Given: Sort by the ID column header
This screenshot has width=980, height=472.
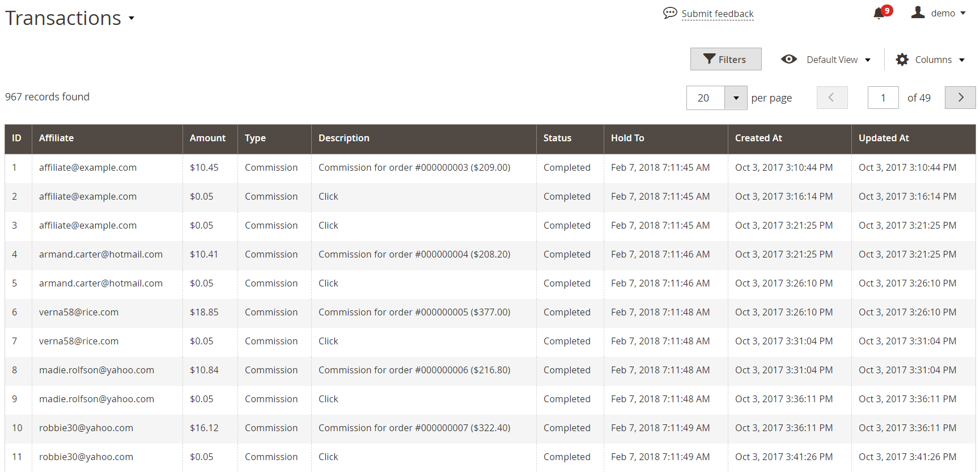Looking at the screenshot, I should click(18, 138).
